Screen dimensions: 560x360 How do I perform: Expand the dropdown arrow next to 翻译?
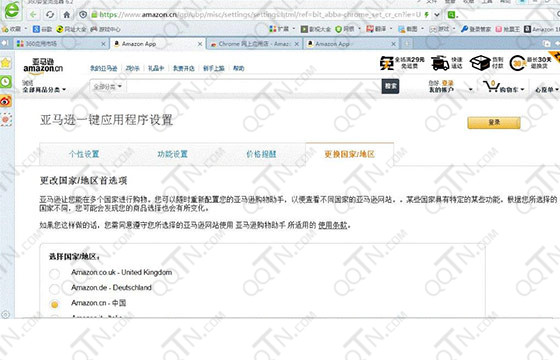(x=391, y=29)
